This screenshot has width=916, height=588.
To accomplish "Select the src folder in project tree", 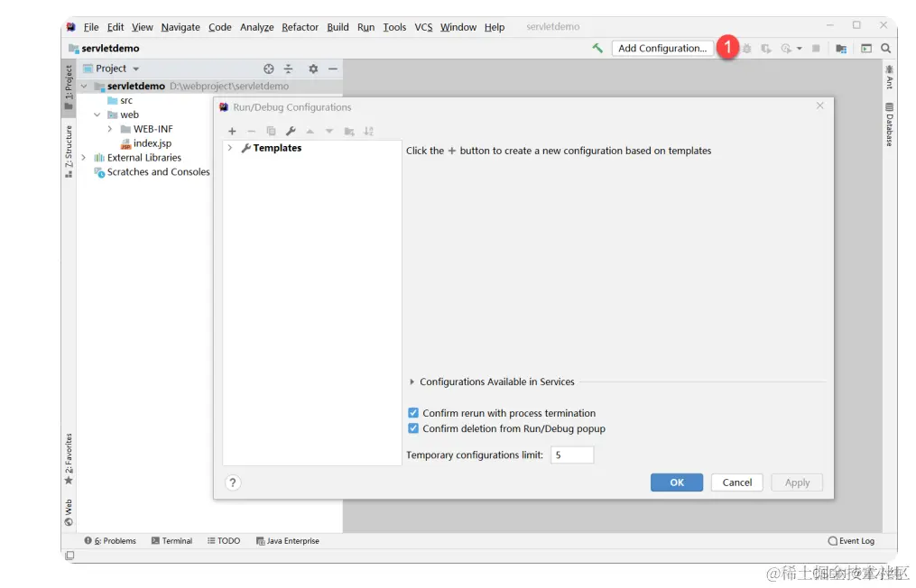I will tap(120, 101).
